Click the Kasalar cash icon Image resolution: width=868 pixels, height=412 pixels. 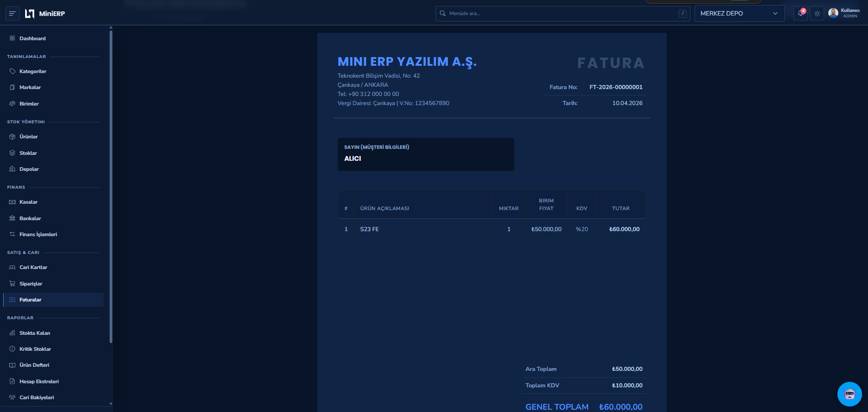click(x=12, y=202)
